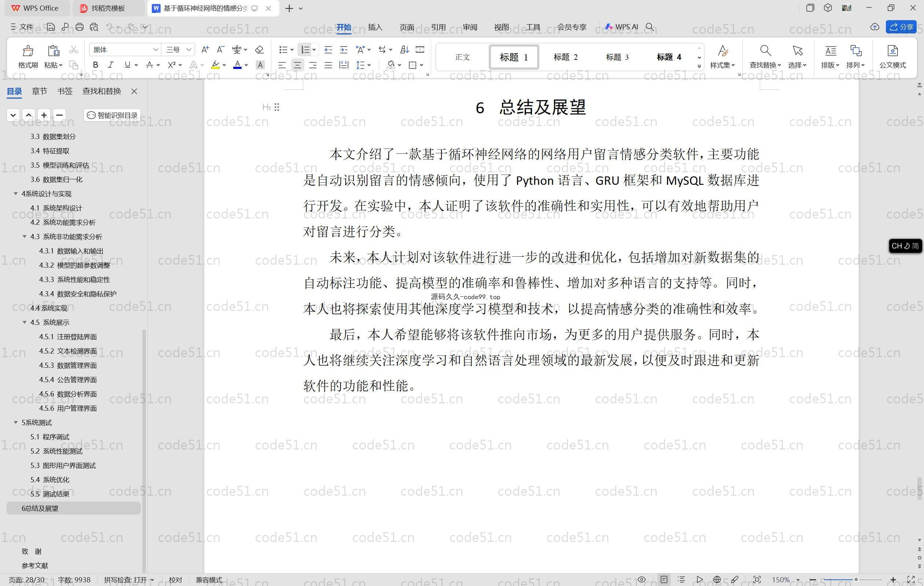The width and height of the screenshot is (924, 586).
Task: Click the 分享 (Share) button
Action: [x=901, y=27]
